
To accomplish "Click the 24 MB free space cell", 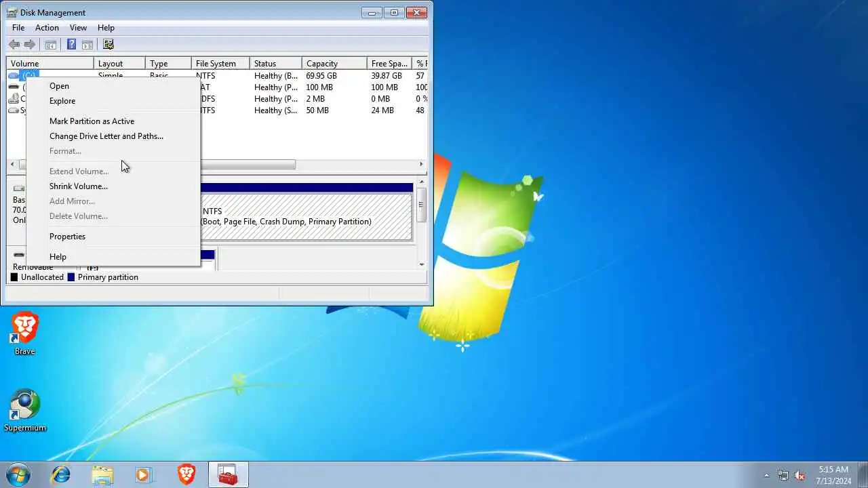I will [x=382, y=110].
